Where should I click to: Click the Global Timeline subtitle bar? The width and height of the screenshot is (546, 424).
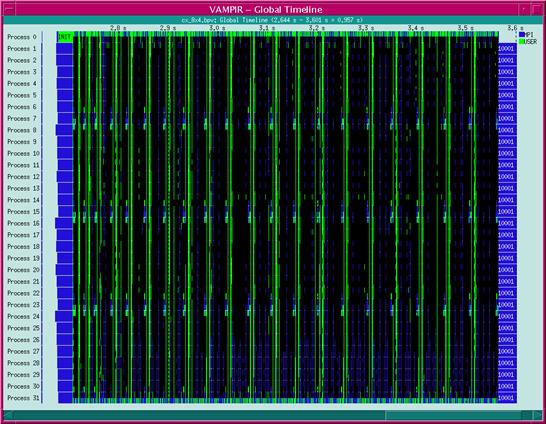pyautogui.click(x=273, y=20)
